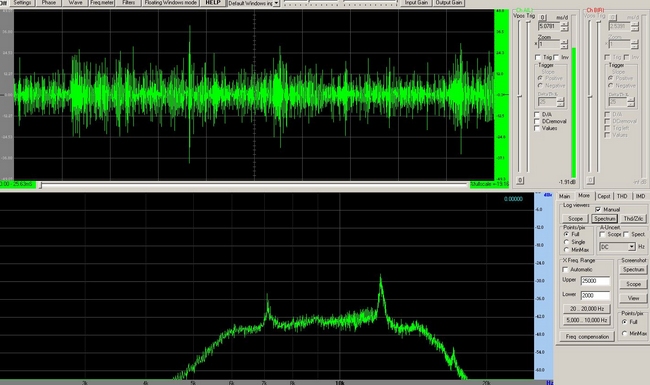Toggle the DCremoval checkbox
650x385 pixels.
click(x=537, y=121)
